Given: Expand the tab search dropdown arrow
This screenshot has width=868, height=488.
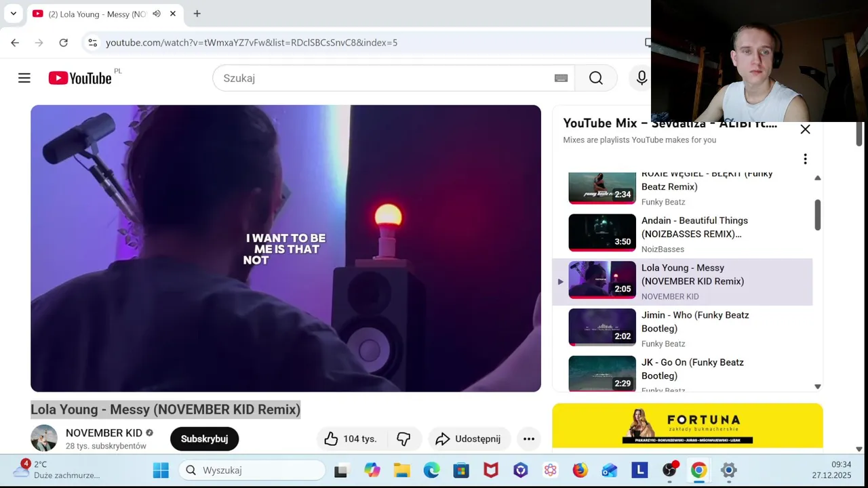Looking at the screenshot, I should (13, 14).
